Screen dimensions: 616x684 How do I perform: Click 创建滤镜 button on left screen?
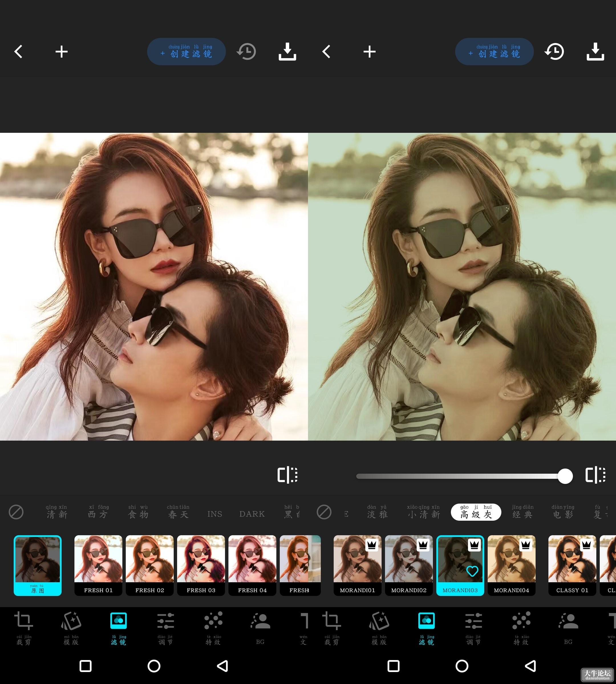[x=187, y=52]
